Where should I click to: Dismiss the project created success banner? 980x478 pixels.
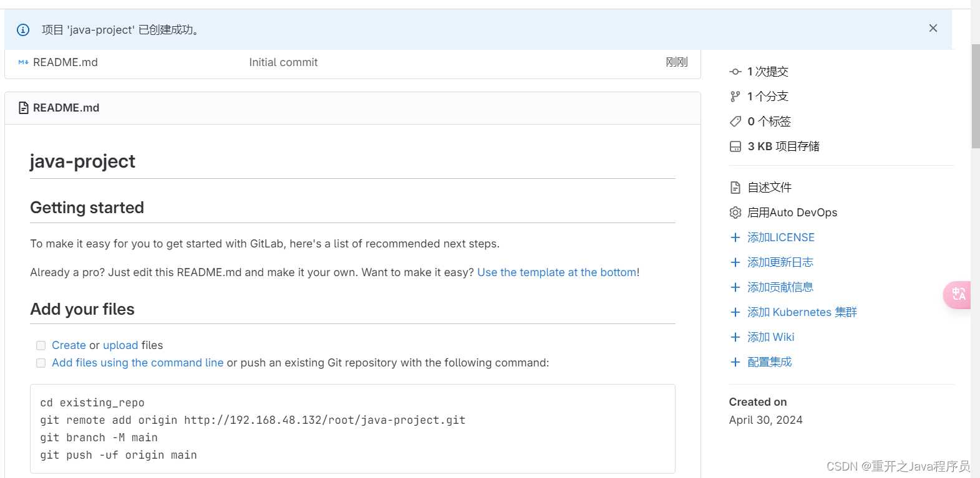pyautogui.click(x=933, y=28)
